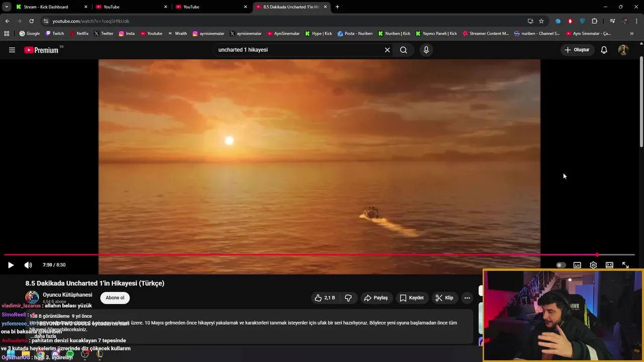Viewport: 644px width, 362px height.
Task: Click the progress bar scrubber dot
Action: tap(597, 255)
